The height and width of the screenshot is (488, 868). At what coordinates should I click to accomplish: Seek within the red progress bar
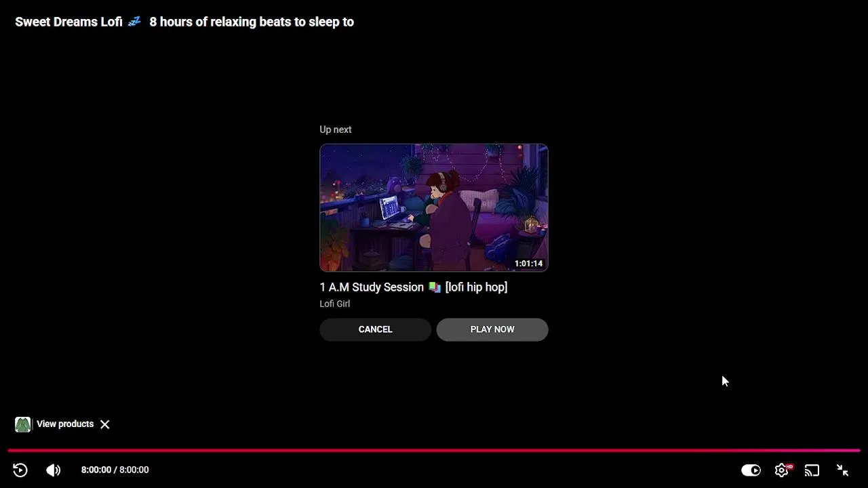click(x=434, y=450)
